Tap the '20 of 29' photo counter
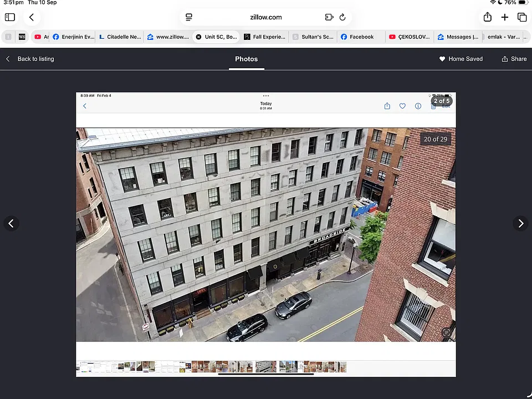 436,139
